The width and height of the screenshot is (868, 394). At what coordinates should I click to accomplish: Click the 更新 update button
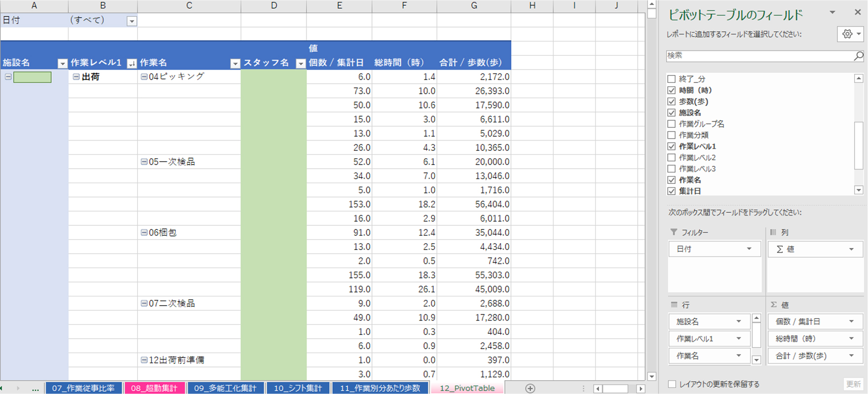853,384
